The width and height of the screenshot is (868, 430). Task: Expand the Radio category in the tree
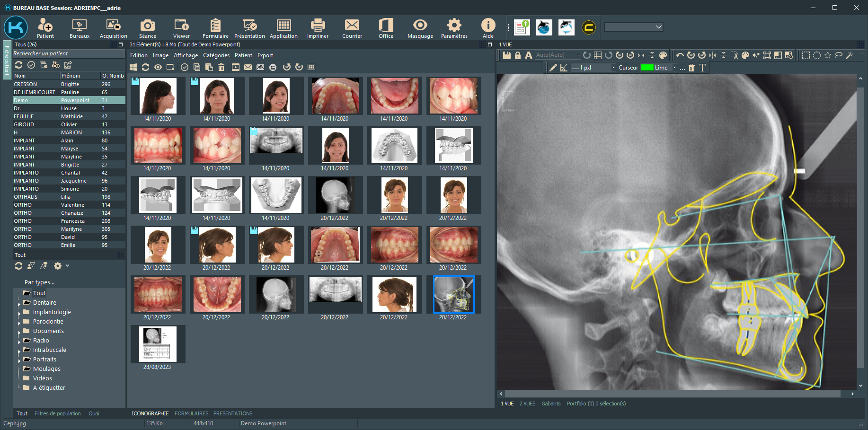pyautogui.click(x=19, y=341)
